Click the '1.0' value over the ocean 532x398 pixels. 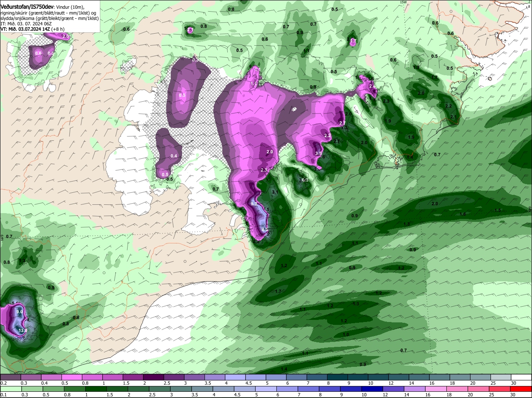coord(346,334)
